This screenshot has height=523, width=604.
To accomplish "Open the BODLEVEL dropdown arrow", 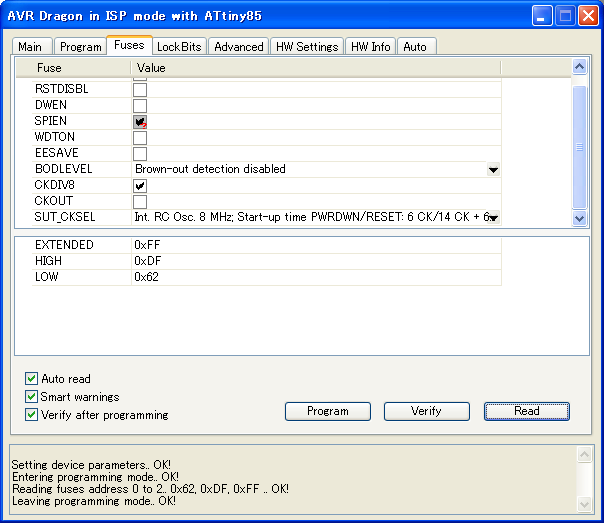I will click(x=493, y=169).
